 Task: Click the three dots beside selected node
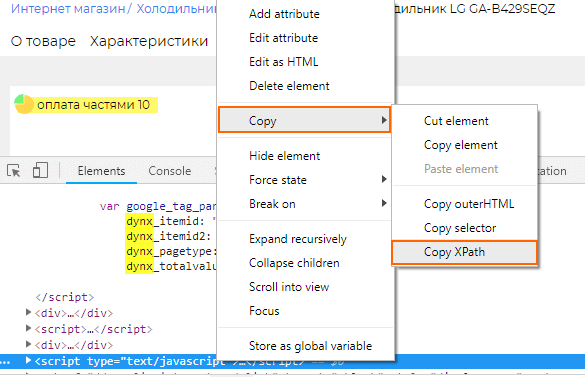(x=5, y=362)
